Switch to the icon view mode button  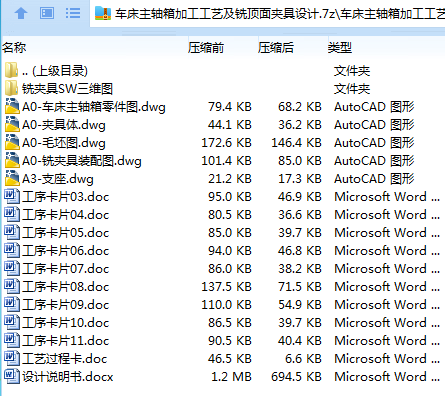pos(47,13)
